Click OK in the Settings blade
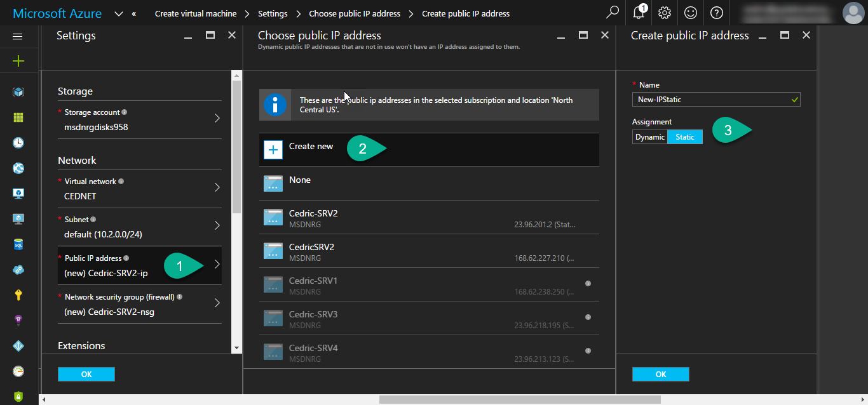The height and width of the screenshot is (405, 868). pos(86,375)
